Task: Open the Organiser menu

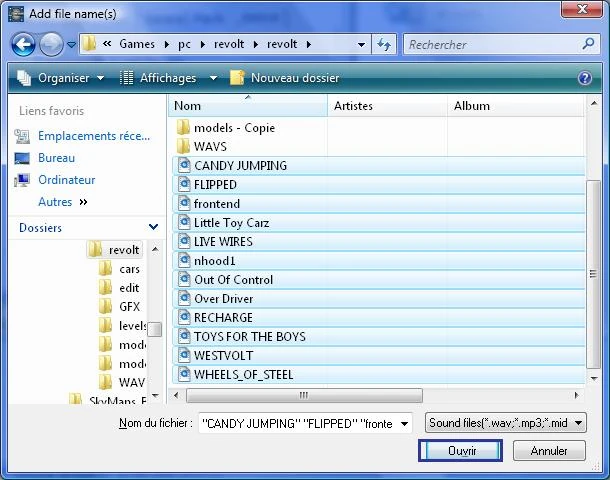Action: click(61, 78)
